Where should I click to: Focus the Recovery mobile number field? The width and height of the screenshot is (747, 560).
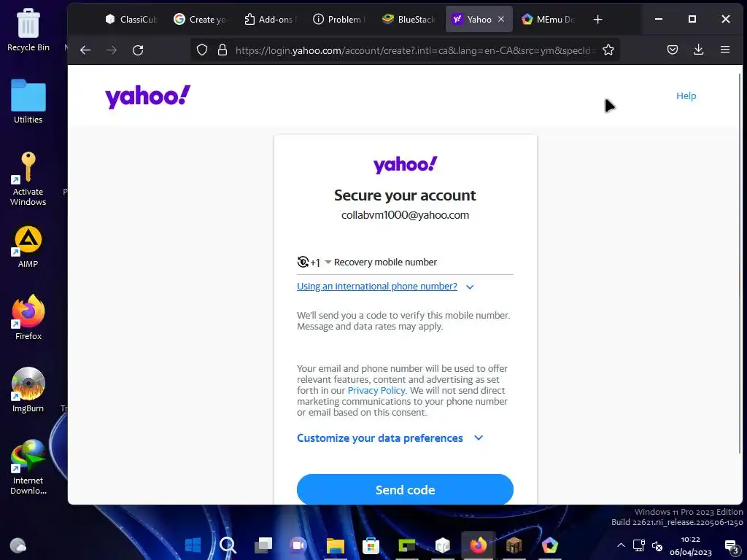click(x=423, y=262)
